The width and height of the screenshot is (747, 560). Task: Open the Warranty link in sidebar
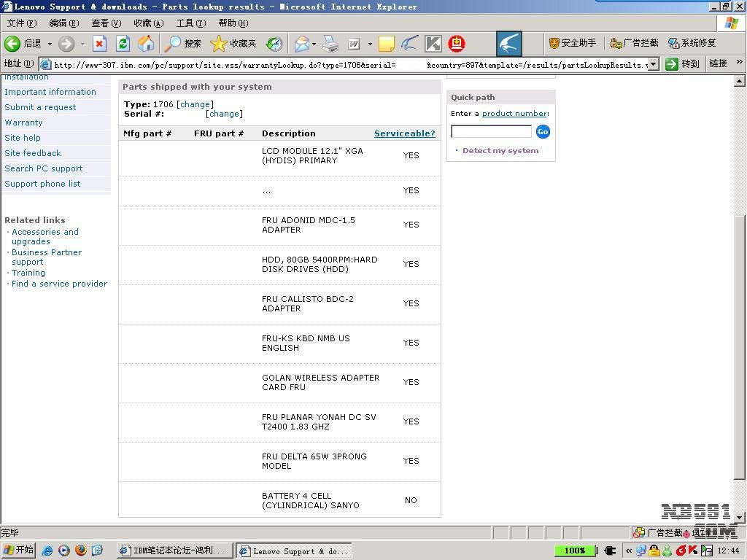(x=23, y=122)
